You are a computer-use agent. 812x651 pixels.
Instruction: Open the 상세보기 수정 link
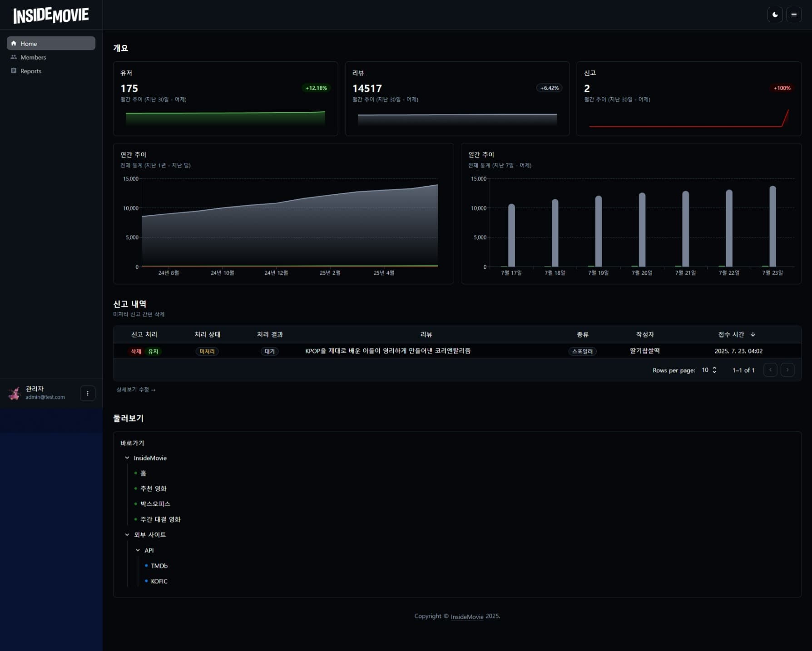coord(136,390)
